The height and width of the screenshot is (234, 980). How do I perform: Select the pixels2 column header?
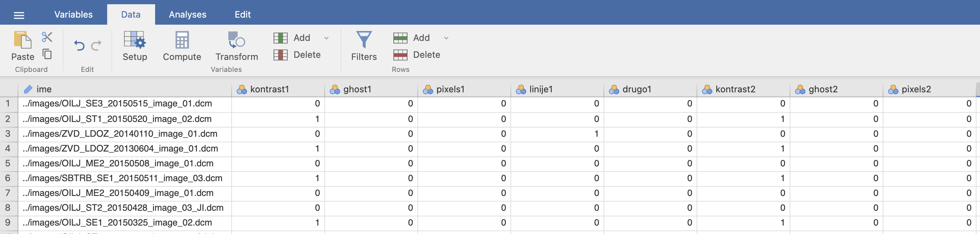929,90
